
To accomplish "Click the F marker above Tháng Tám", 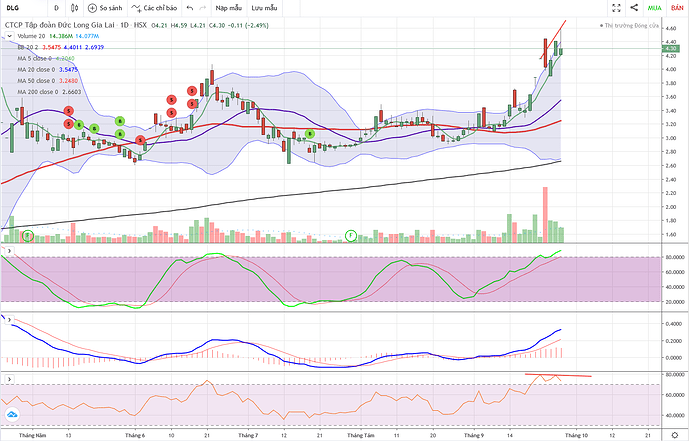I will click(x=351, y=236).
